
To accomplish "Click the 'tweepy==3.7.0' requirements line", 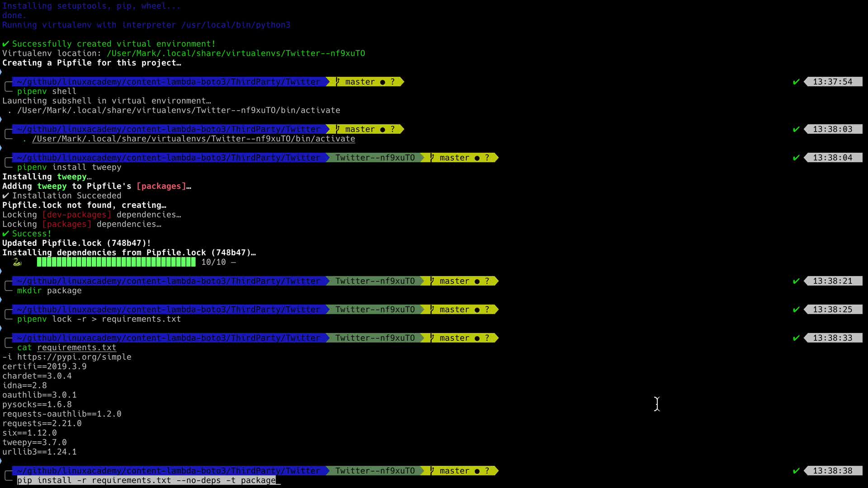I will tap(34, 442).
